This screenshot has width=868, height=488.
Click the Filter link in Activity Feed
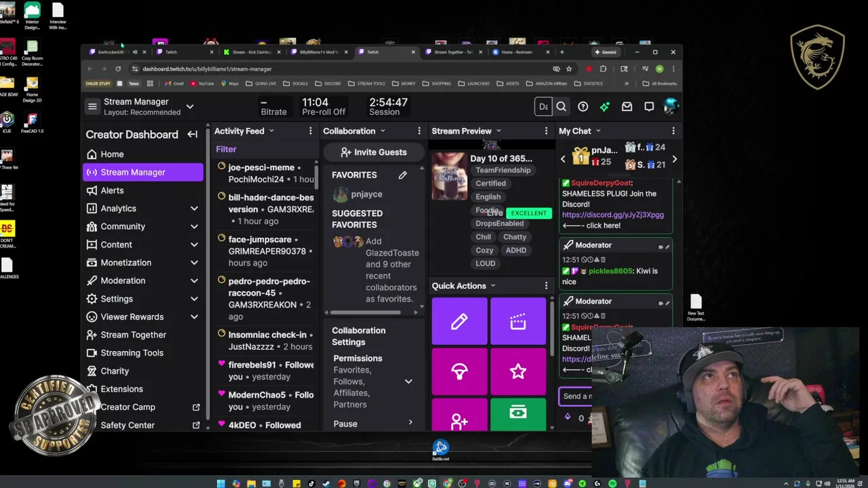[x=226, y=149]
